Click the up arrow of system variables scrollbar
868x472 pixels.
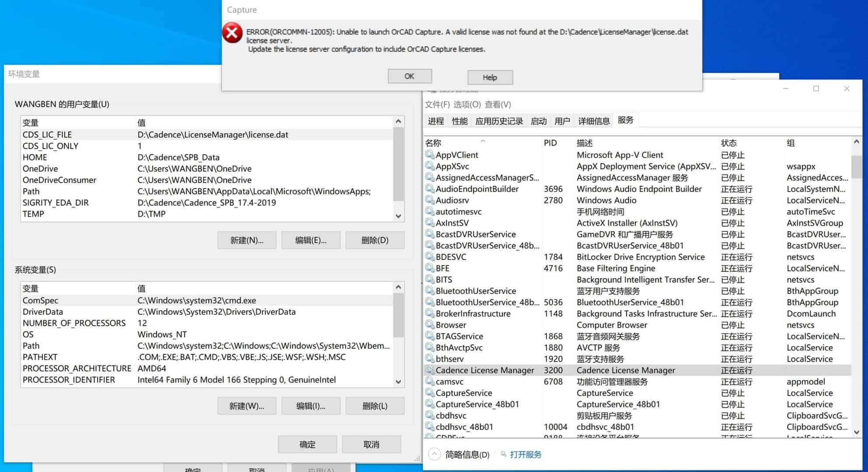point(398,287)
